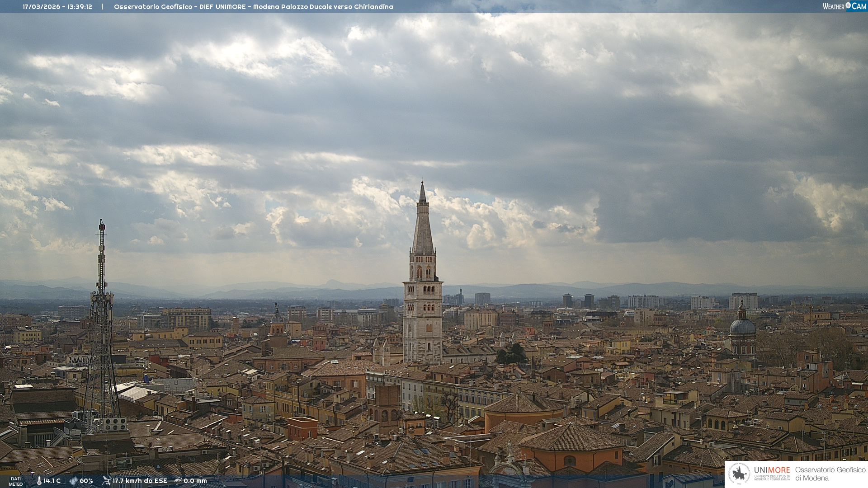Click the thermometer temperature icon
Image resolution: width=868 pixels, height=488 pixels.
click(x=39, y=481)
